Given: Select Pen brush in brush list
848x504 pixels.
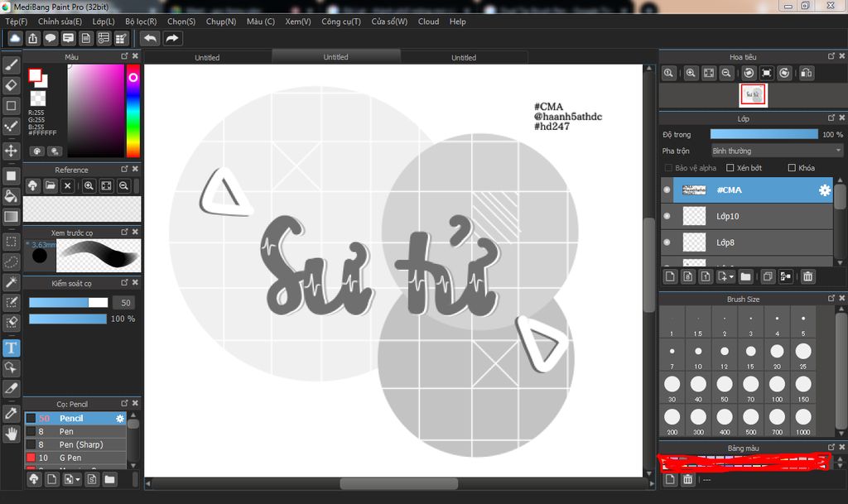Looking at the screenshot, I should [75, 432].
